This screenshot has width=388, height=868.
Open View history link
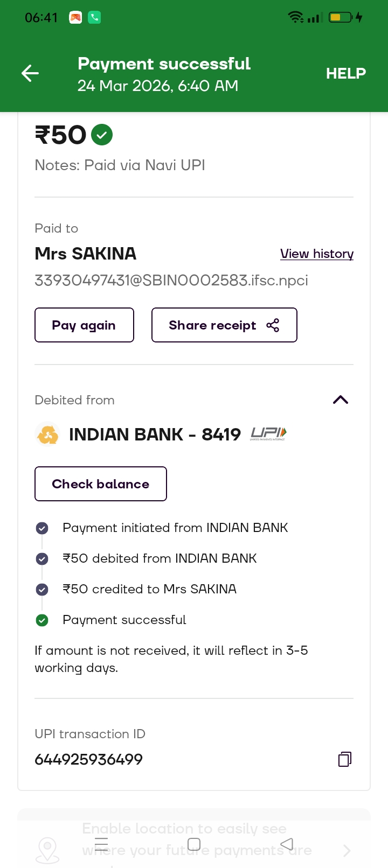(317, 254)
